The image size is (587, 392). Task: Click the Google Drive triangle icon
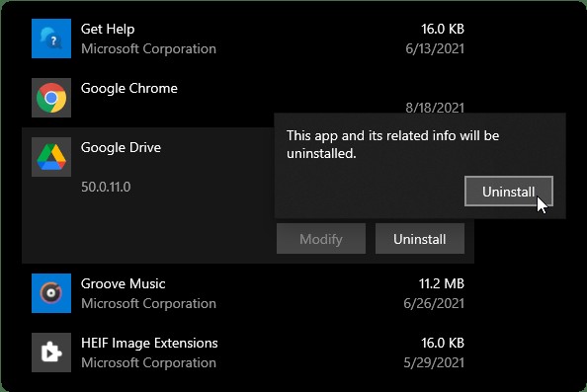(x=51, y=157)
